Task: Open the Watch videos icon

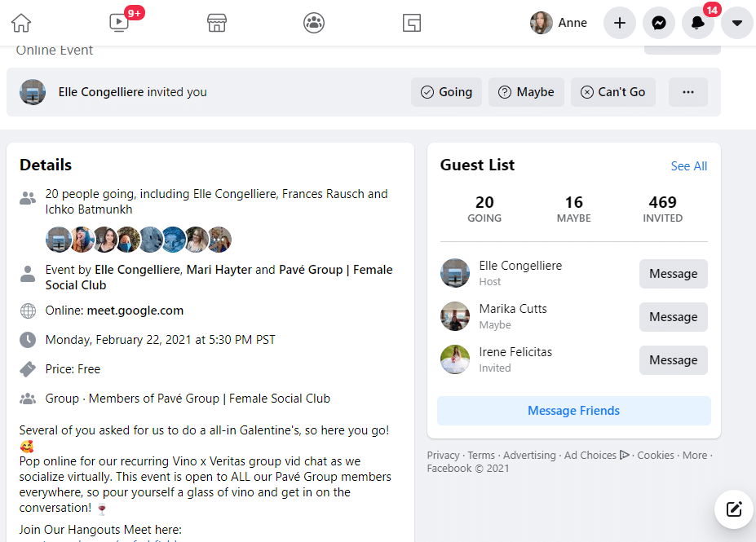Action: [x=119, y=23]
